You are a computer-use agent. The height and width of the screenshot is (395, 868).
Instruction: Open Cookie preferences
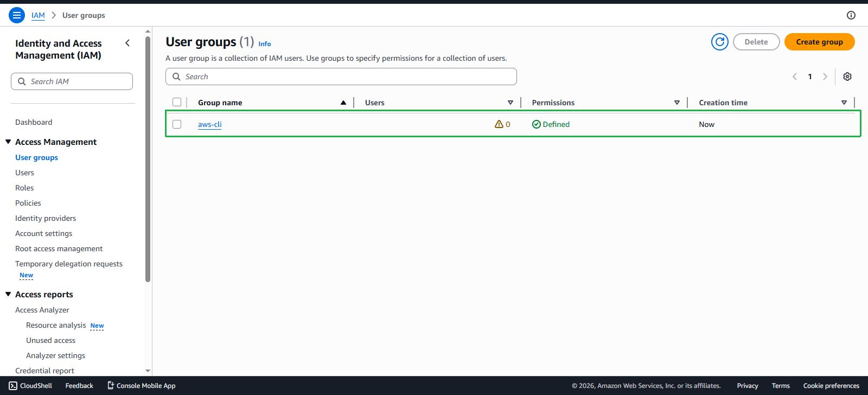coord(831,386)
